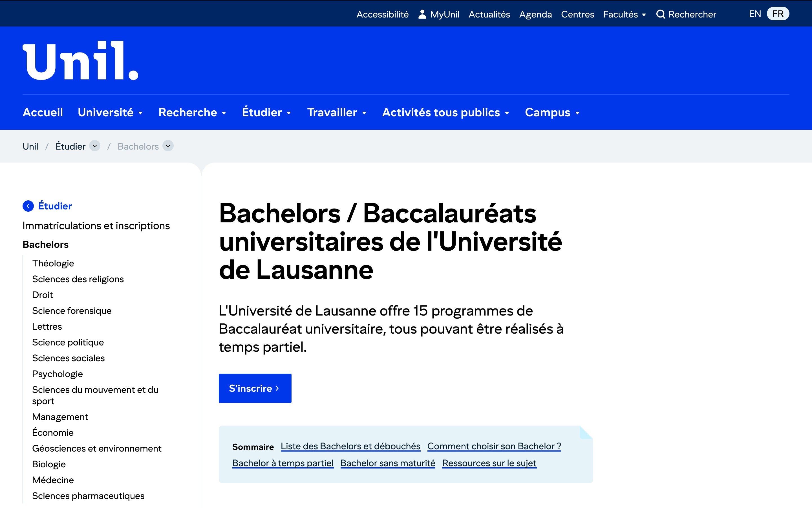
Task: Open the Recherche menu
Action: (x=192, y=112)
